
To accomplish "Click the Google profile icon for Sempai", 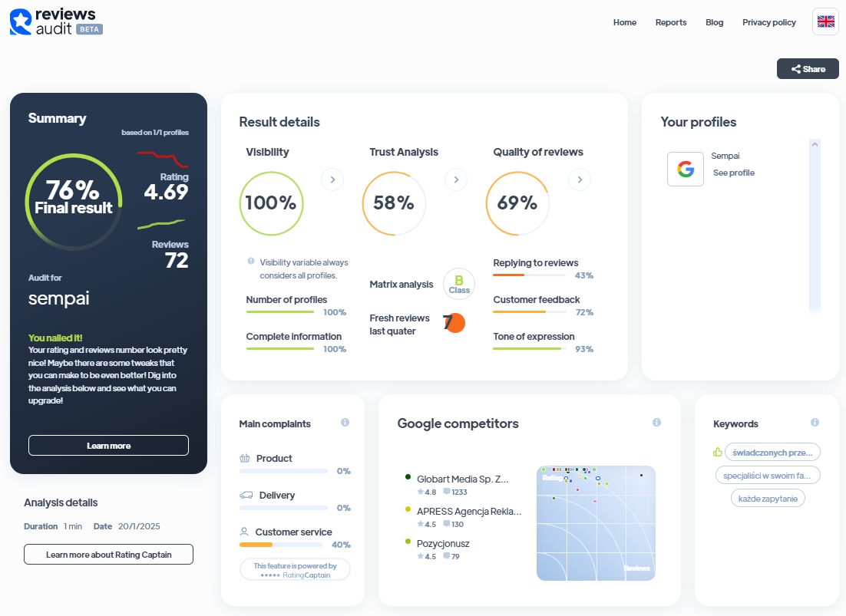I will click(x=686, y=170).
